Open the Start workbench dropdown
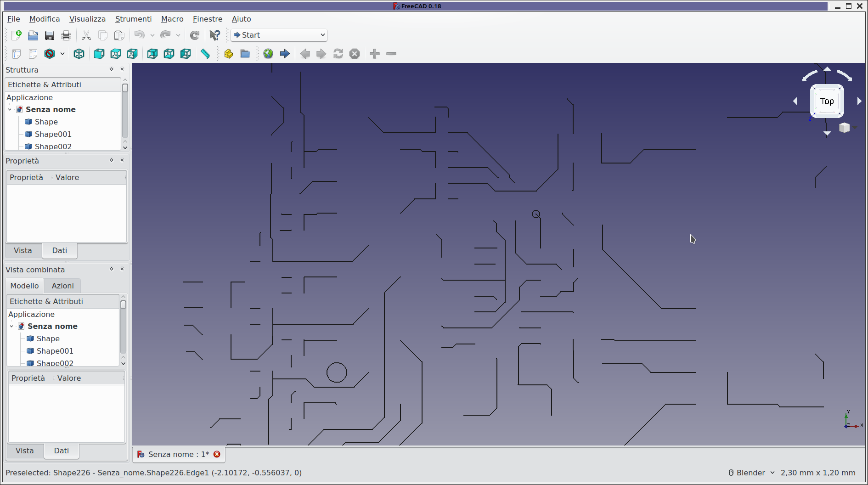Image resolution: width=868 pixels, height=485 pixels. (279, 35)
